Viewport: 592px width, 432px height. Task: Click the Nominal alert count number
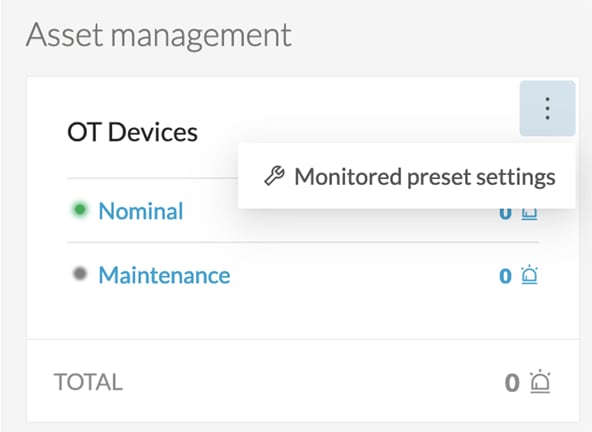point(505,214)
